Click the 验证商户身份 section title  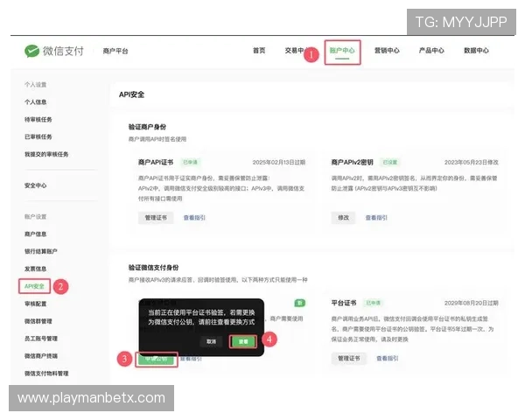click(x=147, y=127)
